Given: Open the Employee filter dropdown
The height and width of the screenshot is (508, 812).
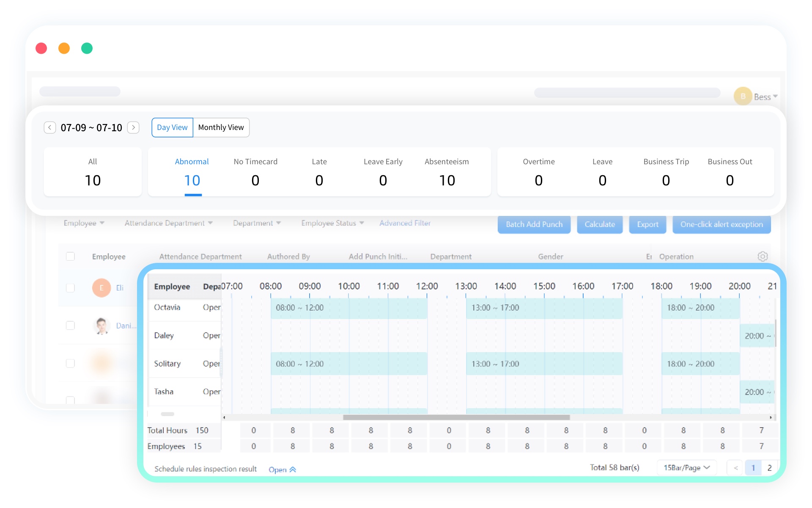Looking at the screenshot, I should point(84,223).
